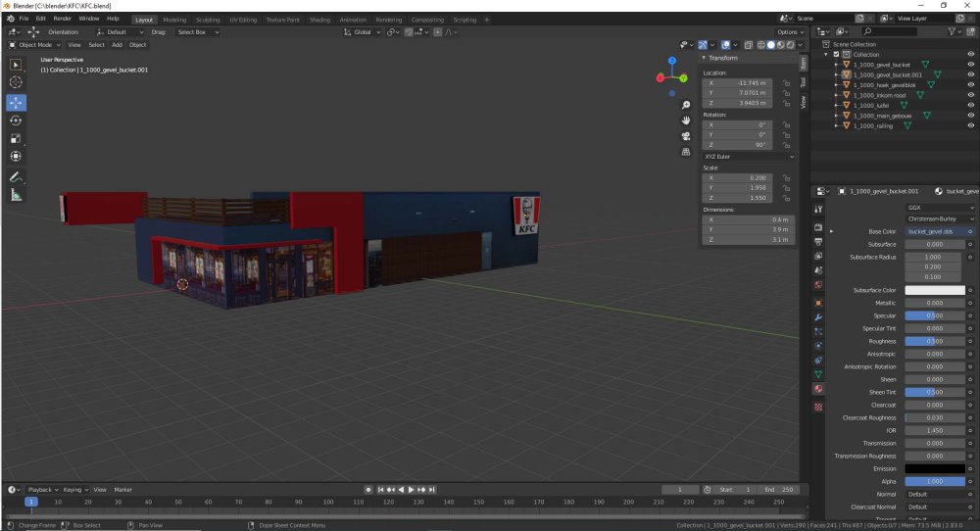Click the white Subsurface Color swatch
980x531 pixels.
click(x=934, y=290)
